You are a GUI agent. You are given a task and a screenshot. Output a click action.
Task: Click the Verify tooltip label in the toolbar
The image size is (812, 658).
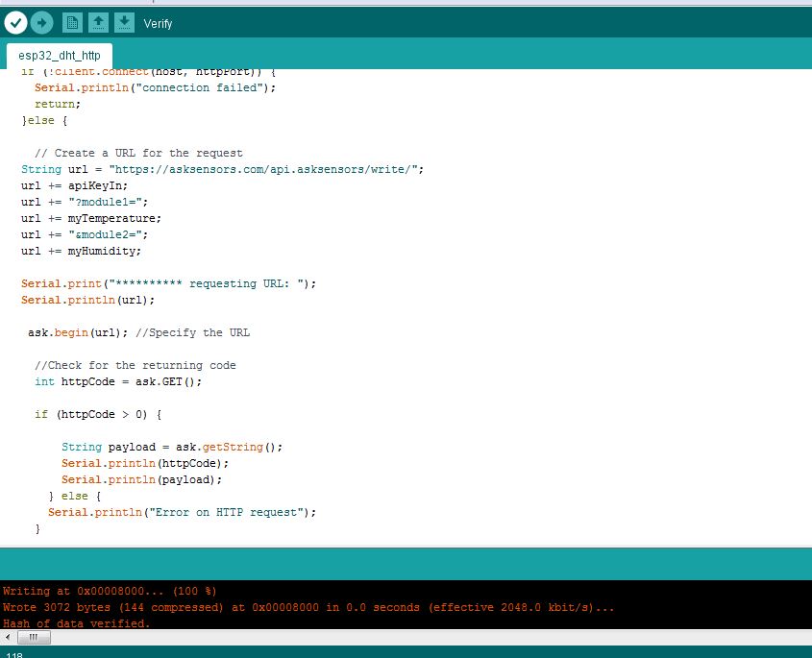[x=157, y=24]
